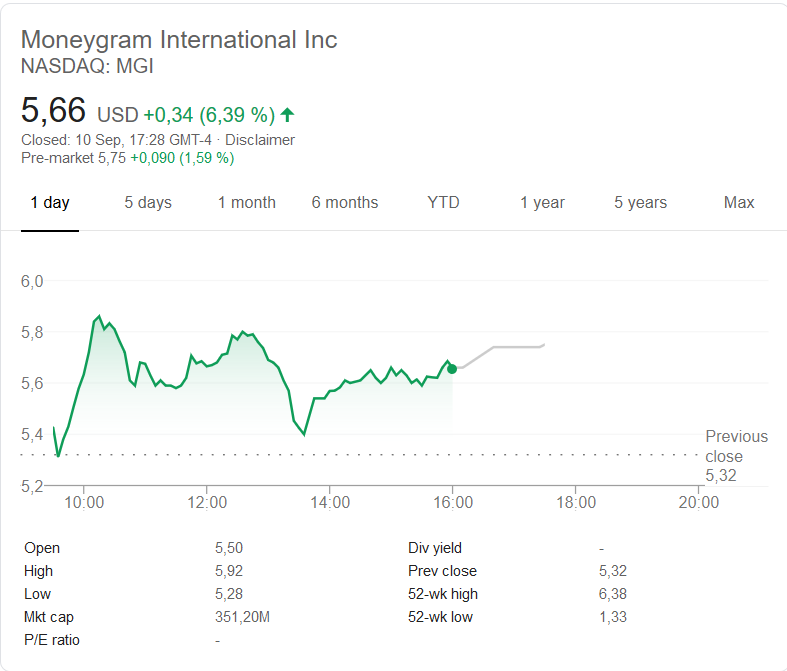Click the 52-wk high value 6,38
This screenshot has height=671, width=787.
pos(612,594)
